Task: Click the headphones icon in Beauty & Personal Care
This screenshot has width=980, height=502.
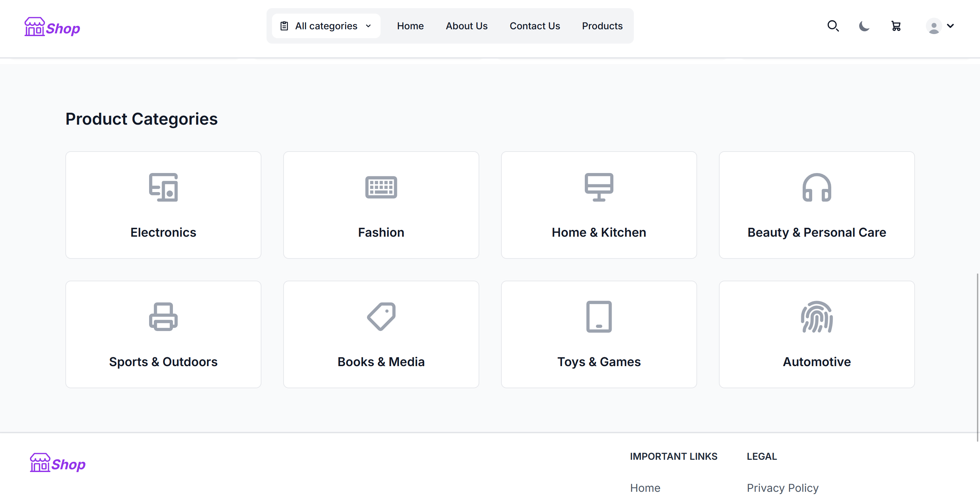Action: click(x=817, y=187)
